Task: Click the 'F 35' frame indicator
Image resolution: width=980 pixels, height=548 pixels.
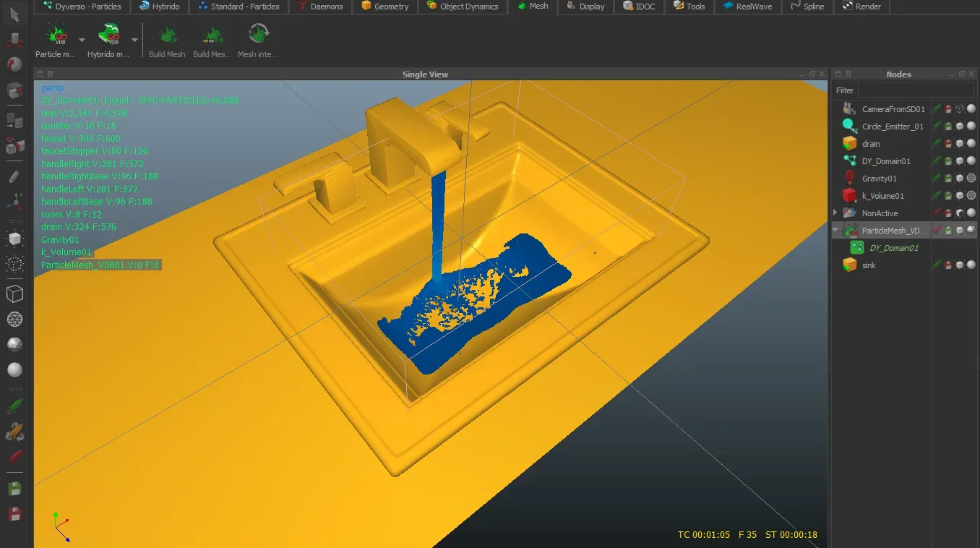Action: pyautogui.click(x=747, y=535)
